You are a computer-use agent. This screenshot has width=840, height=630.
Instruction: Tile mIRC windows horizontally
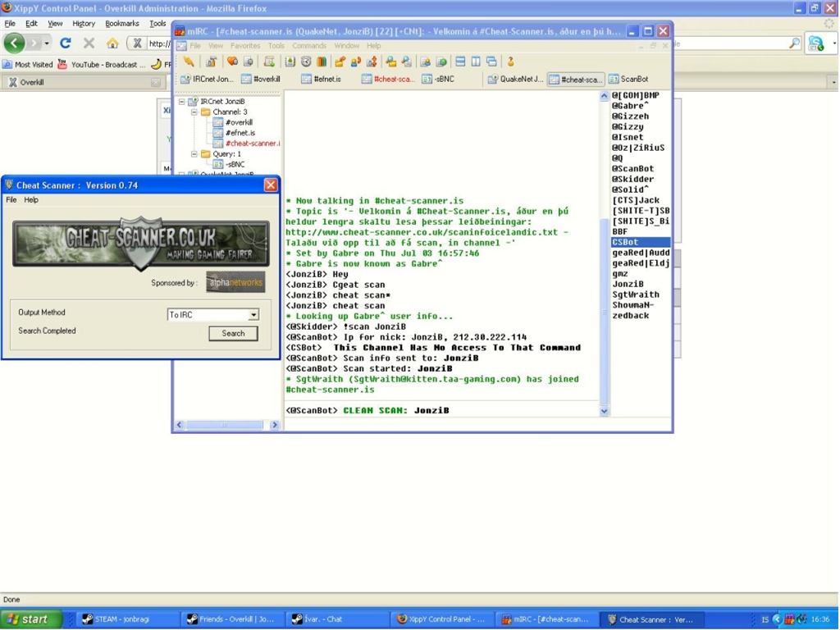click(x=459, y=62)
